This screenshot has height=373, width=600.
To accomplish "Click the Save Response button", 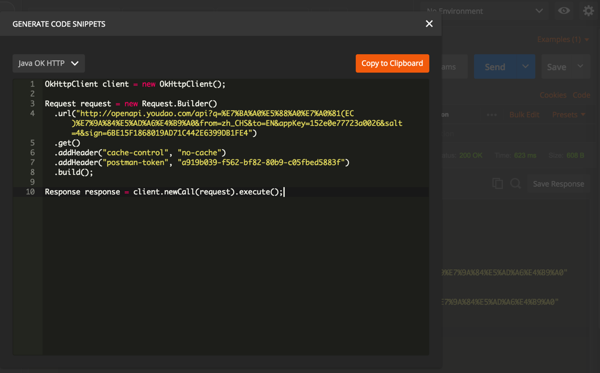I will click(x=558, y=184).
